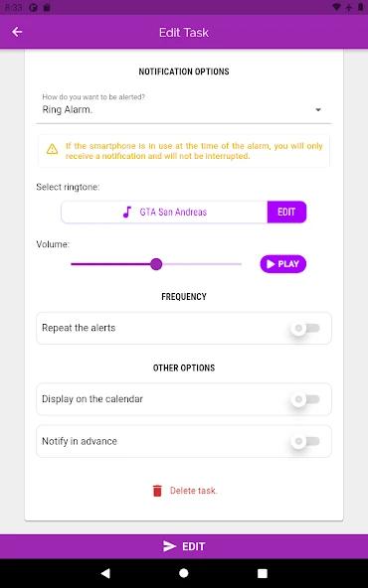
Task: Click the bottom EDIT submit bar
Action: pos(184,546)
